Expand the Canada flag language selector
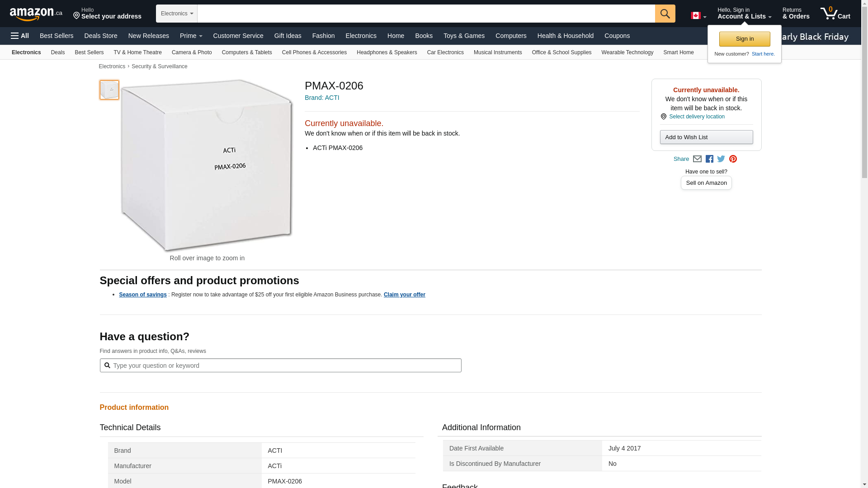868x488 pixels. pyautogui.click(x=698, y=16)
